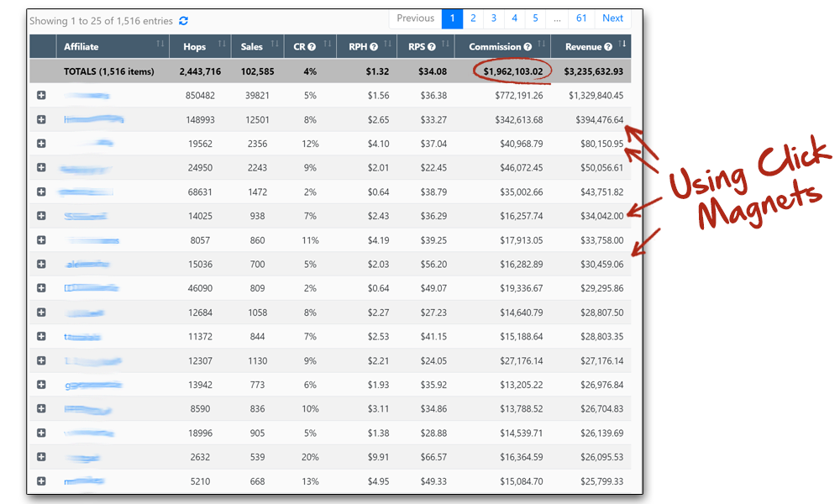Click the Previous pagination button
This screenshot has height=504, width=840.
tap(415, 18)
